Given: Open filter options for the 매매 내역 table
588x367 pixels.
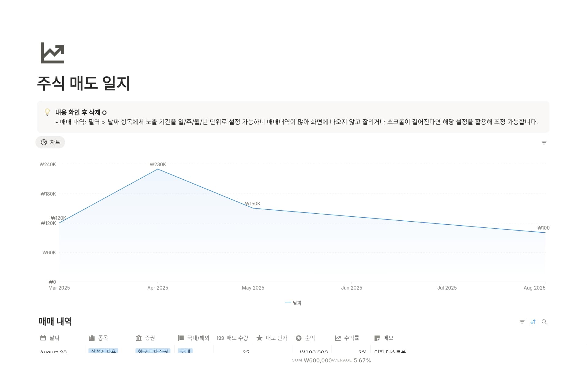Looking at the screenshot, I should tap(522, 322).
